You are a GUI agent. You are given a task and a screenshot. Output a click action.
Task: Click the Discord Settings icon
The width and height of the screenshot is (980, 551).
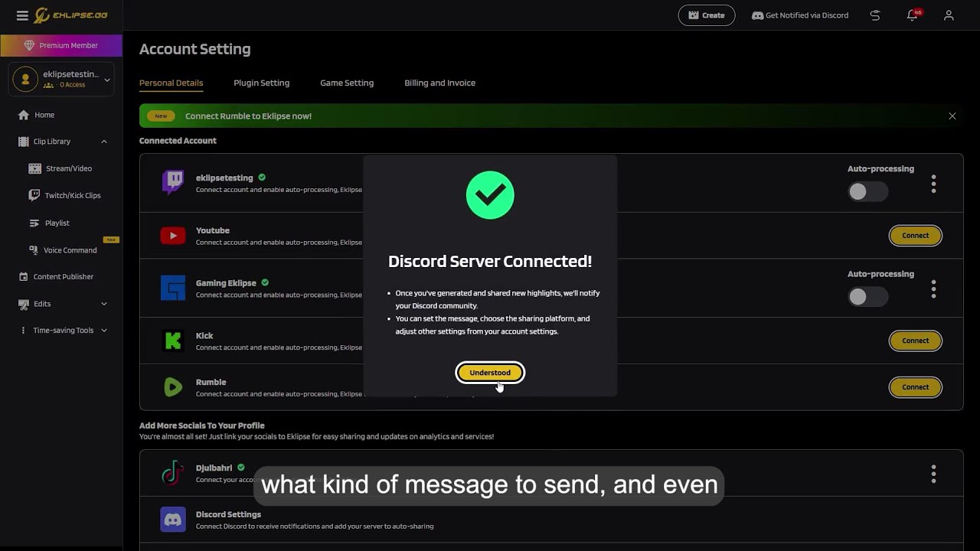(173, 520)
